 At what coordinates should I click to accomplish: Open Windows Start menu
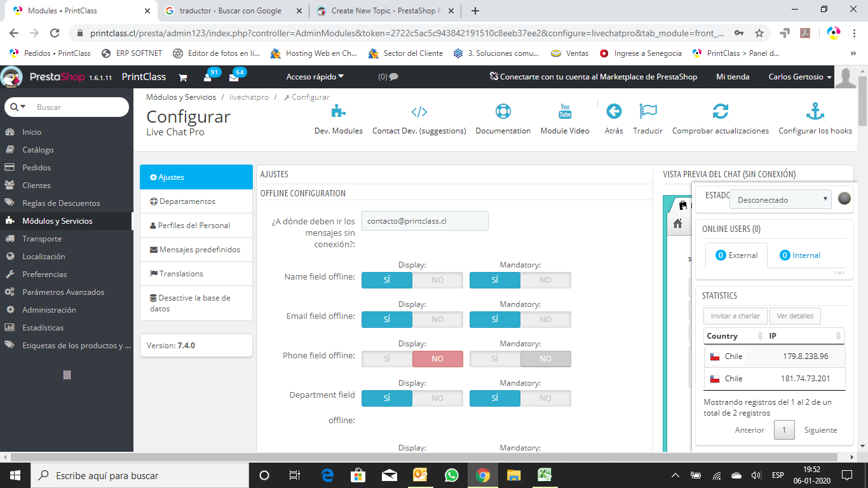pyautogui.click(x=15, y=475)
